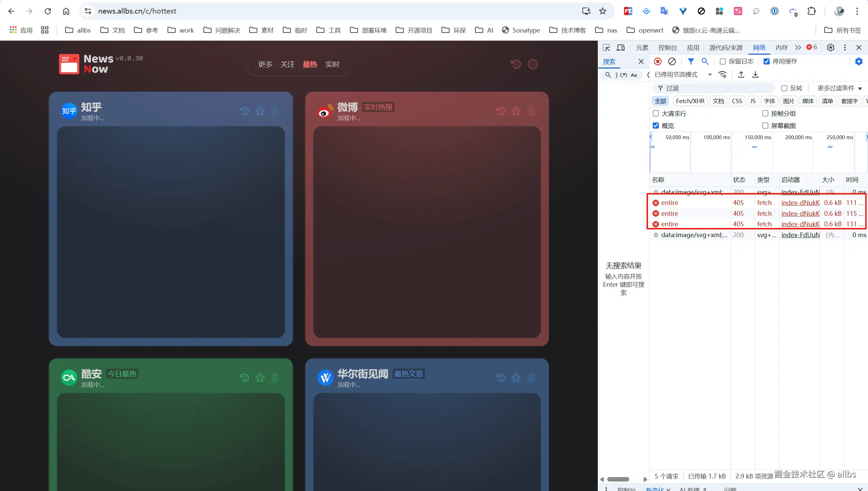The width and height of the screenshot is (868, 491).
Task: Open first index-dNukK initiator link
Action: click(x=800, y=203)
